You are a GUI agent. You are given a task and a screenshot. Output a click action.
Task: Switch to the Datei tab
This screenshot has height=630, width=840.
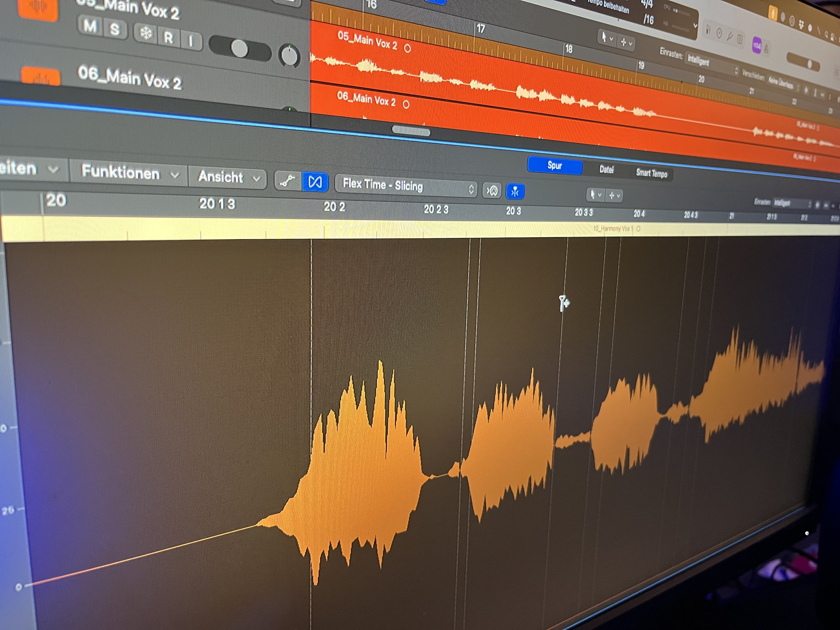(606, 169)
